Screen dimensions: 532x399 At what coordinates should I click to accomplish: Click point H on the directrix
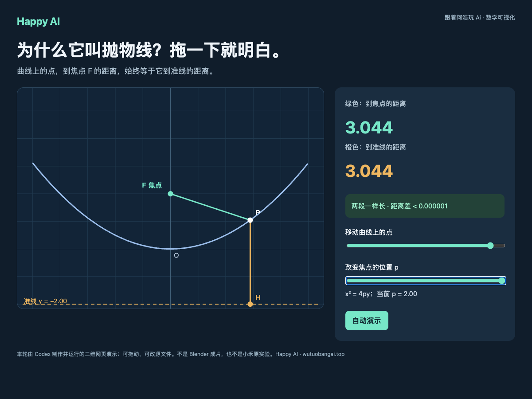[250, 304]
